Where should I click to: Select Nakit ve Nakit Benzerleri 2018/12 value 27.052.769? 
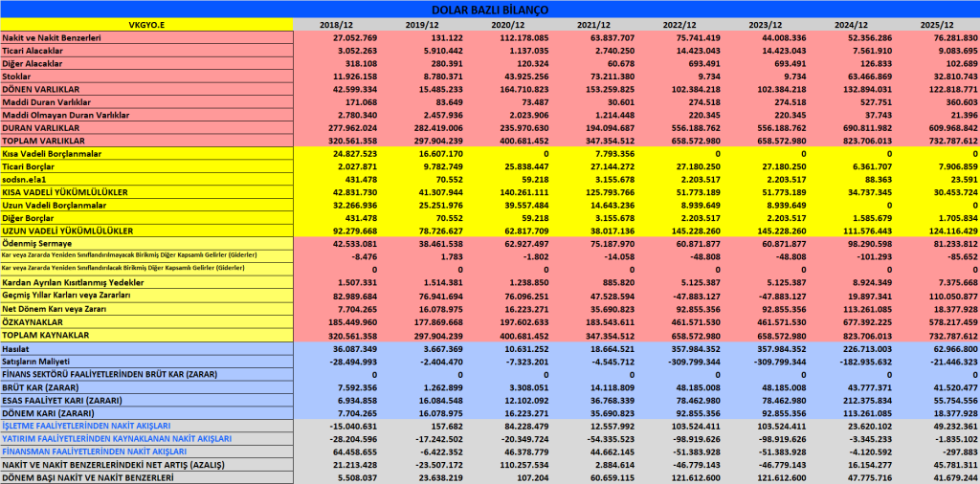pos(355,37)
